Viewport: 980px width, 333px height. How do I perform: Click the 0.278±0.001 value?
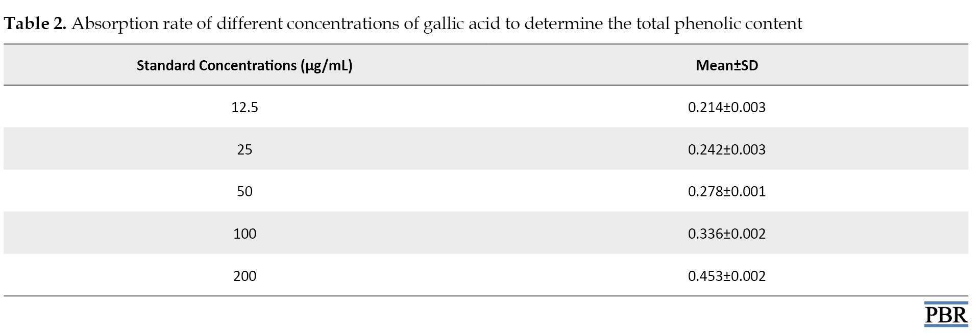[x=727, y=191]
